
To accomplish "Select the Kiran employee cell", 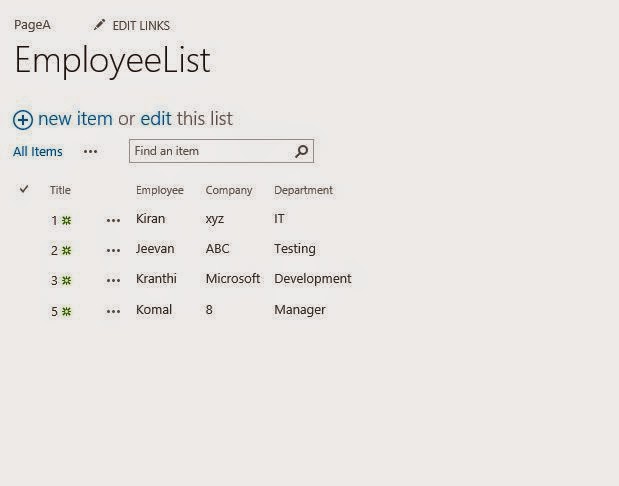I will [x=150, y=219].
